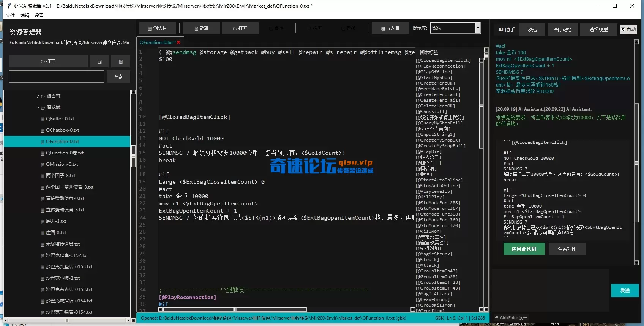Focus the resource manager search field
The width and height of the screenshot is (644, 326).
(x=57, y=76)
